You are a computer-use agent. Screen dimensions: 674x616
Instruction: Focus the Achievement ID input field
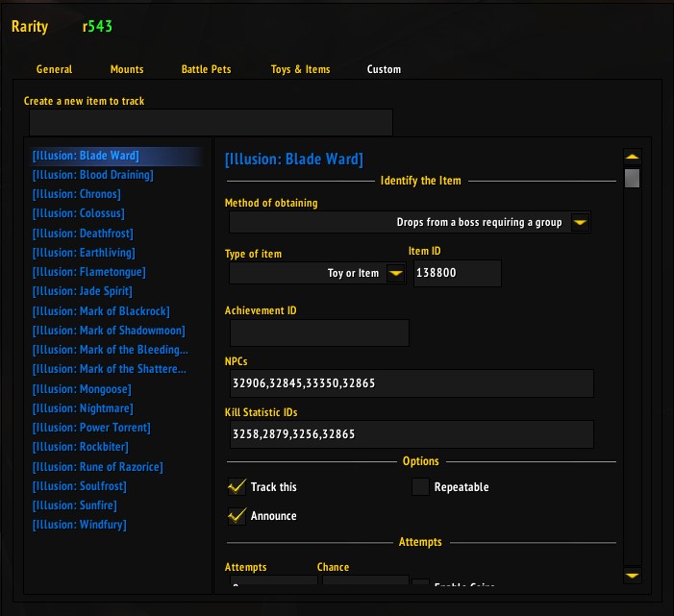[319, 333]
